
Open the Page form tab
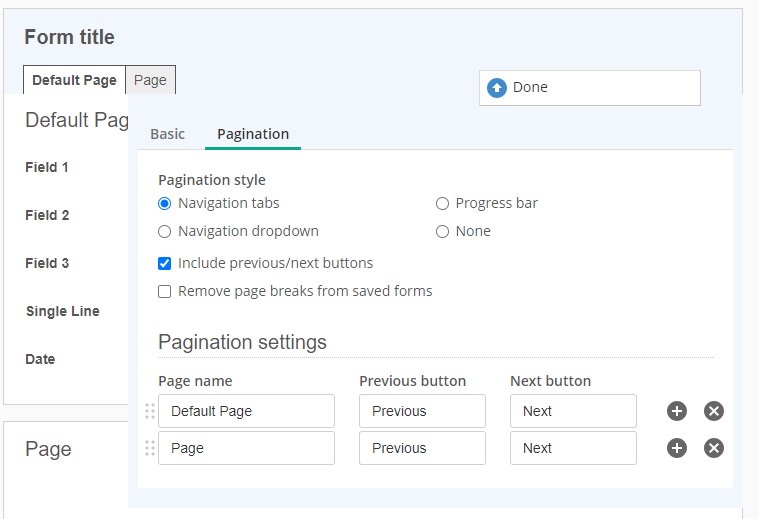pyautogui.click(x=150, y=80)
